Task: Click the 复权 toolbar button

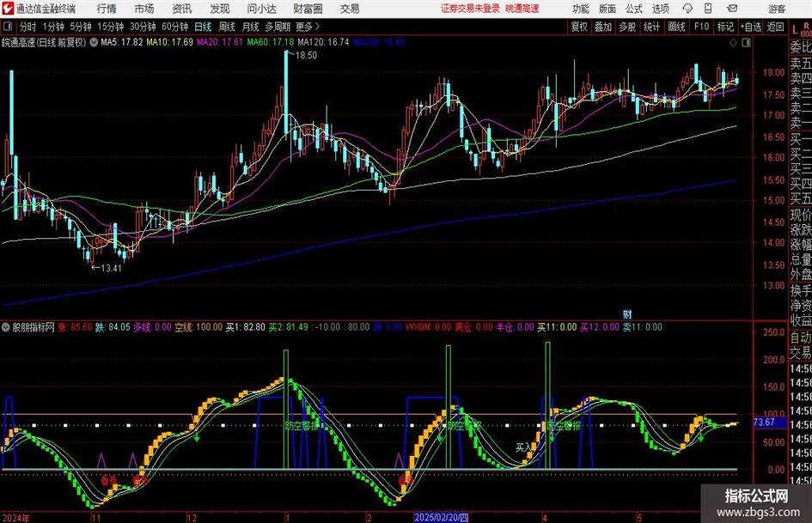Action: [579, 27]
